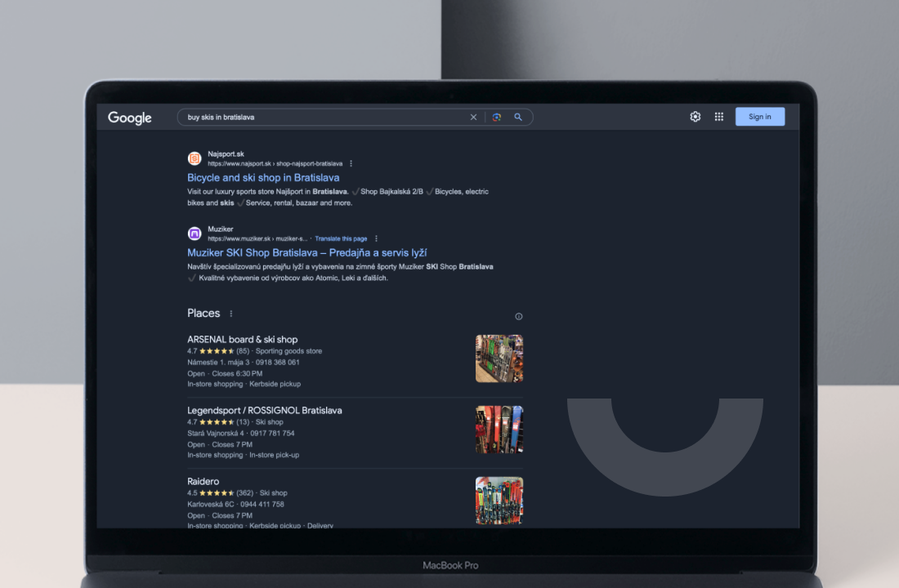The image size is (899, 588).
Task: Click 'Translate this page' for Muziker
Action: (x=341, y=238)
